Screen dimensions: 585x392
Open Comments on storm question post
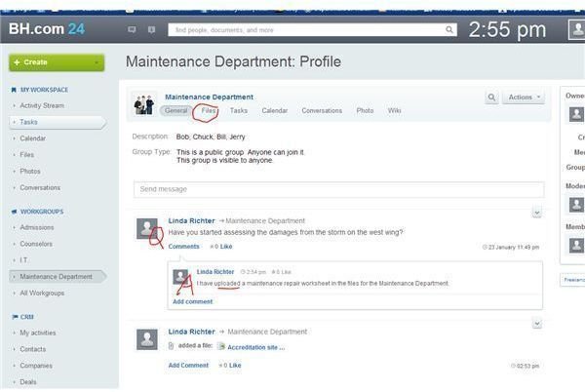click(183, 247)
